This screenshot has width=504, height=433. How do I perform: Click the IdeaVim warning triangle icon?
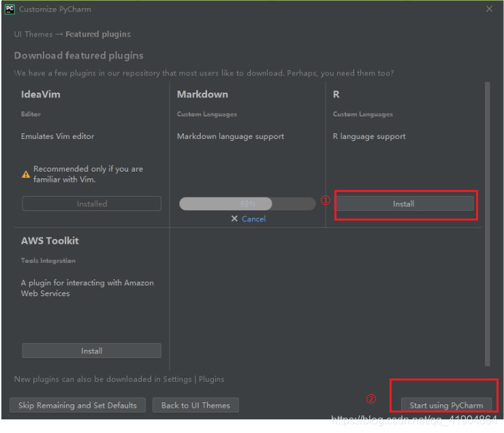[26, 174]
